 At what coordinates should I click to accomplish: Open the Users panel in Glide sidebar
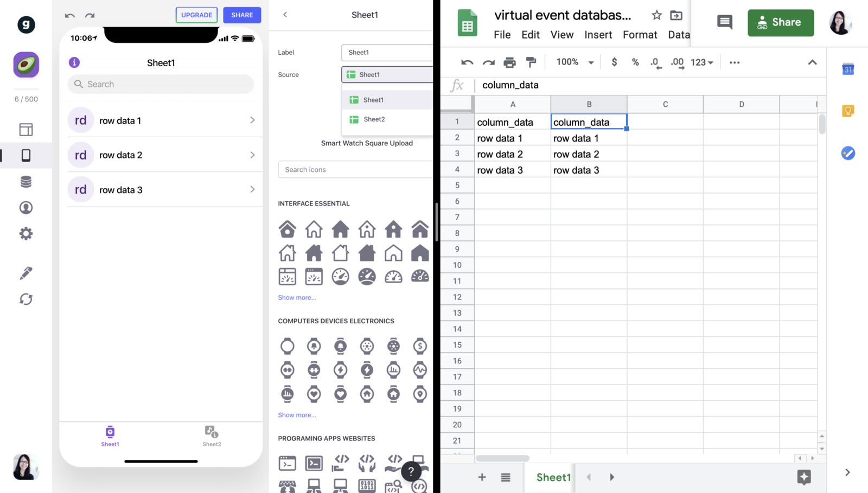click(x=25, y=207)
